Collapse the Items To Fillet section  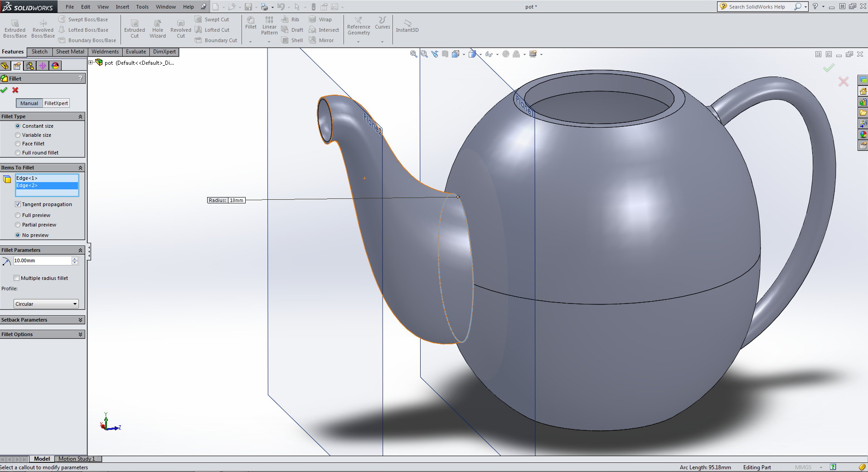pyautogui.click(x=81, y=168)
